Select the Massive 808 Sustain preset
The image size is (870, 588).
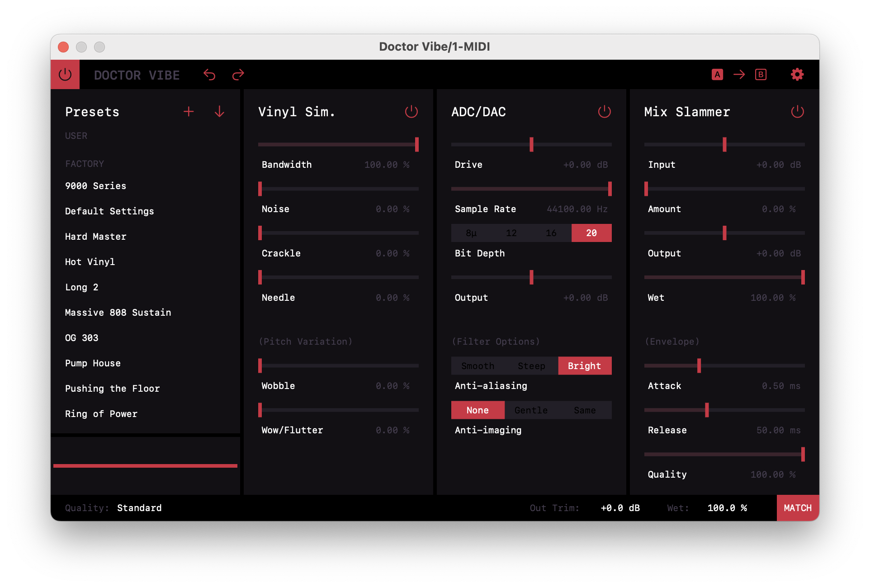(118, 313)
